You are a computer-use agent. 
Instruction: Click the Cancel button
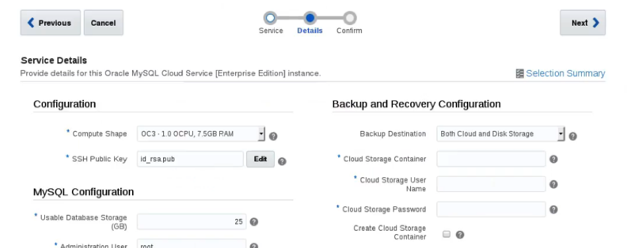point(104,22)
